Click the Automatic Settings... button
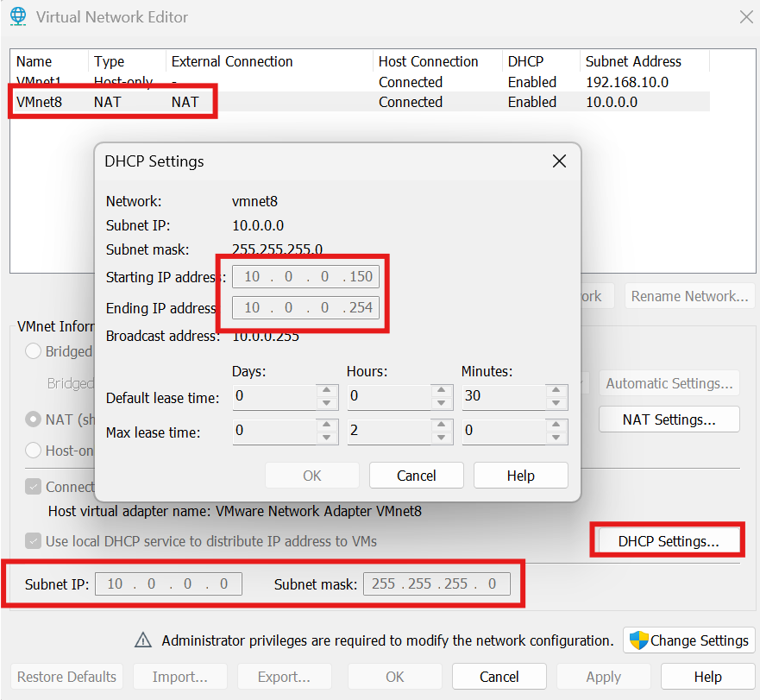 669,383
